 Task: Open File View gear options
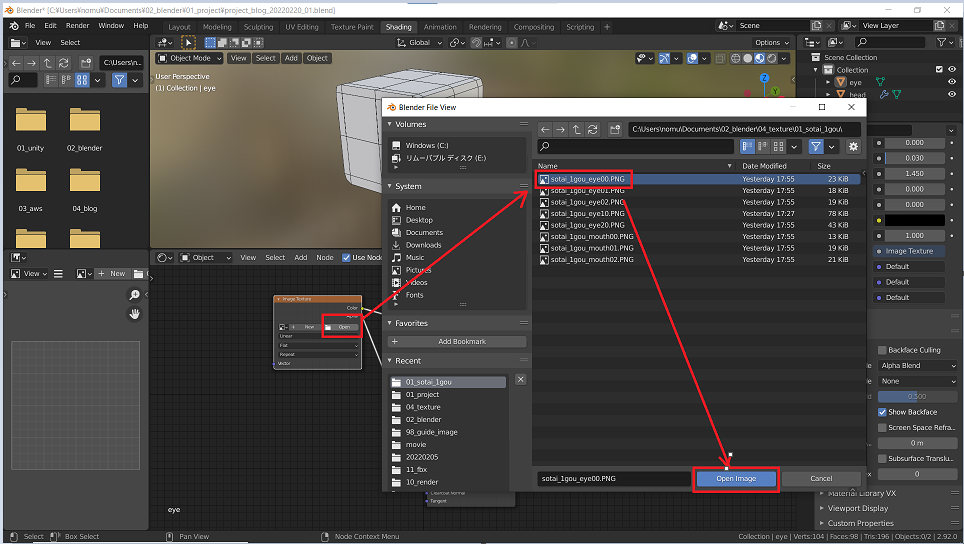coord(853,146)
